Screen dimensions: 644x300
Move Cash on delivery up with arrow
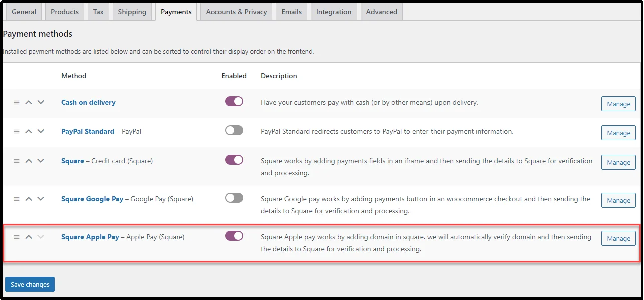[x=29, y=102]
